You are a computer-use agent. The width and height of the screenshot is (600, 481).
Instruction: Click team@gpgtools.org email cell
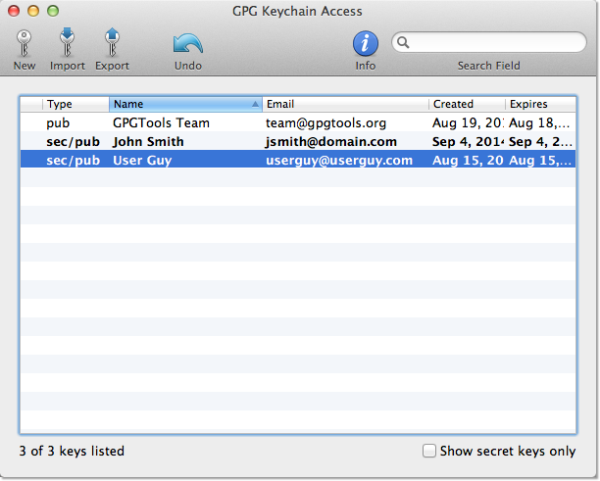point(326,123)
